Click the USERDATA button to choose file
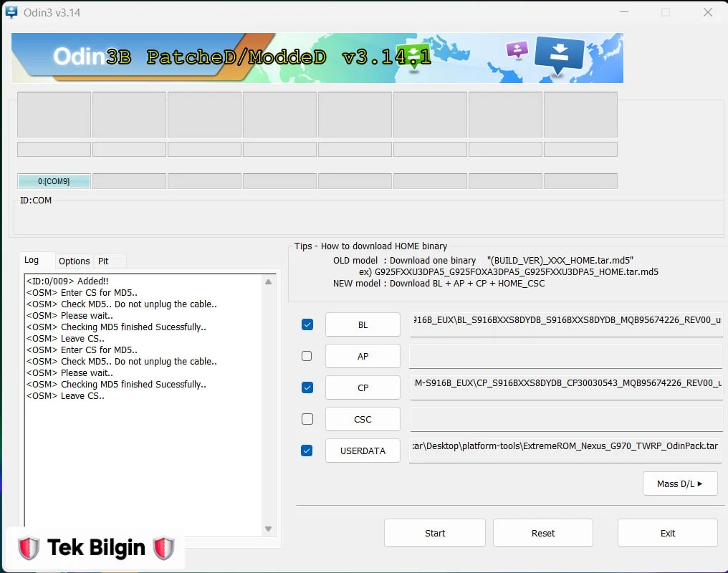This screenshot has height=573, width=728. tap(363, 451)
